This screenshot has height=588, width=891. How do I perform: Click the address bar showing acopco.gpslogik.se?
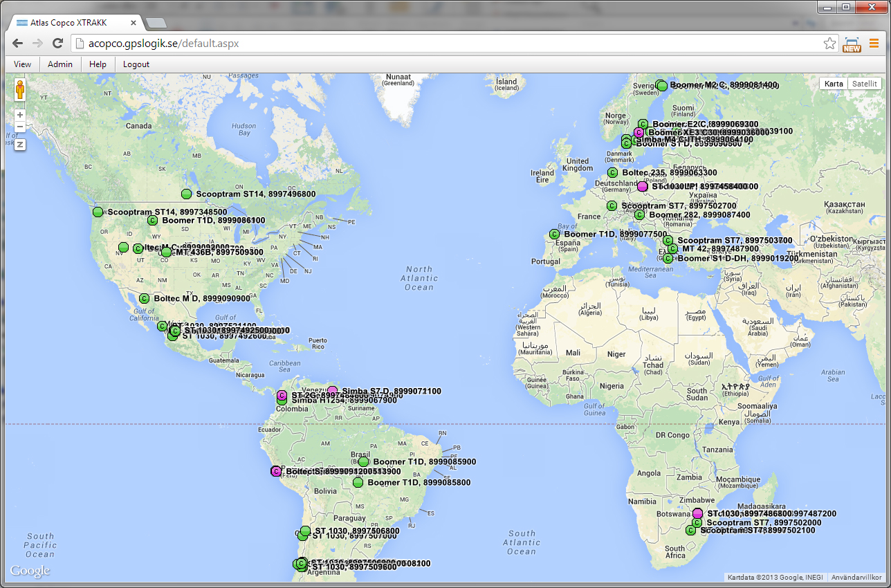click(x=453, y=44)
